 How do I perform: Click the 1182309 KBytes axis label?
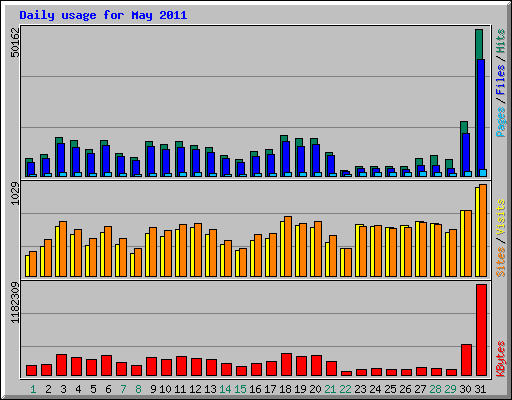15,302
